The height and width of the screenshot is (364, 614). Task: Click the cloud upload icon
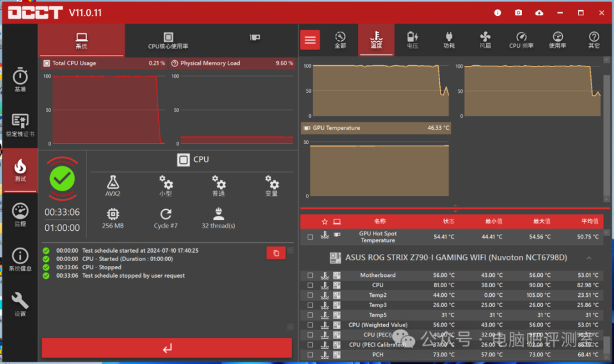539,13
